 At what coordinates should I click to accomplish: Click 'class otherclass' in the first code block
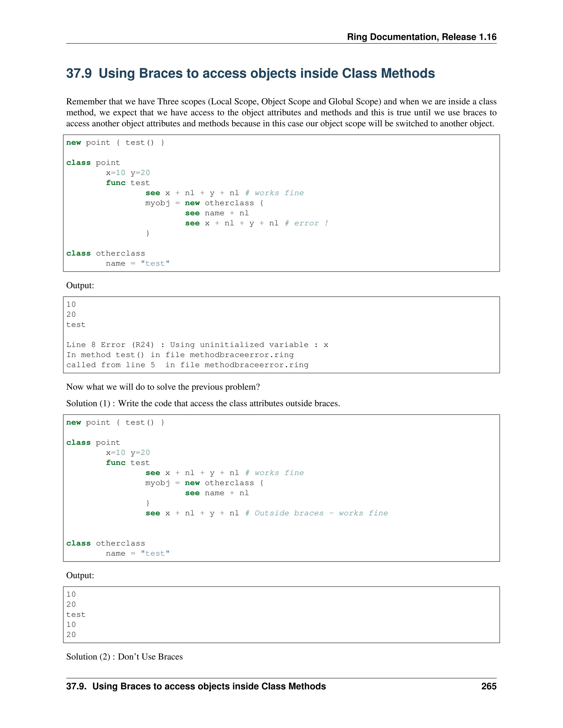point(105,253)
